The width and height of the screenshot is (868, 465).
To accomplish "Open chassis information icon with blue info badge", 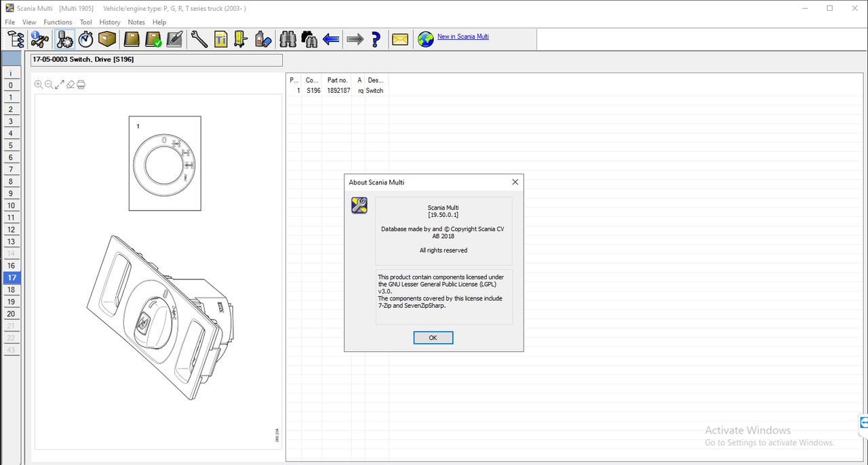I will pyautogui.click(x=40, y=39).
